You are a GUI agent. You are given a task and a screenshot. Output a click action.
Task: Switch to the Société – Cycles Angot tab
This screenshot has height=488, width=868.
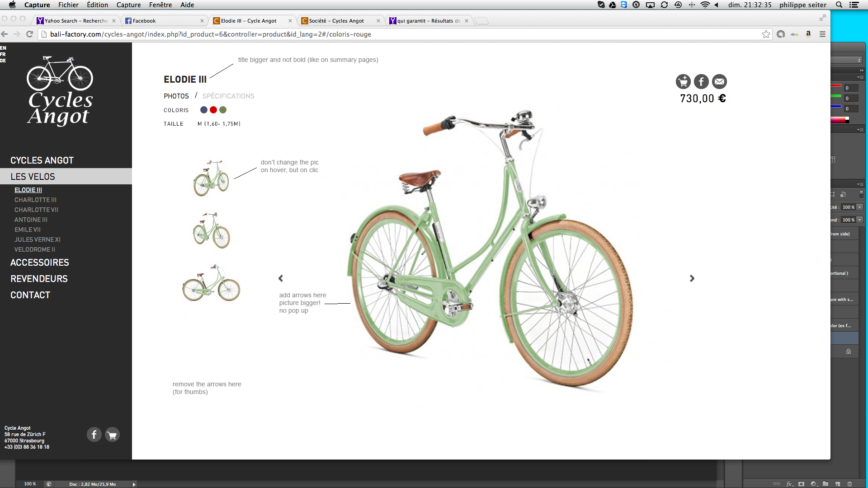[336, 21]
